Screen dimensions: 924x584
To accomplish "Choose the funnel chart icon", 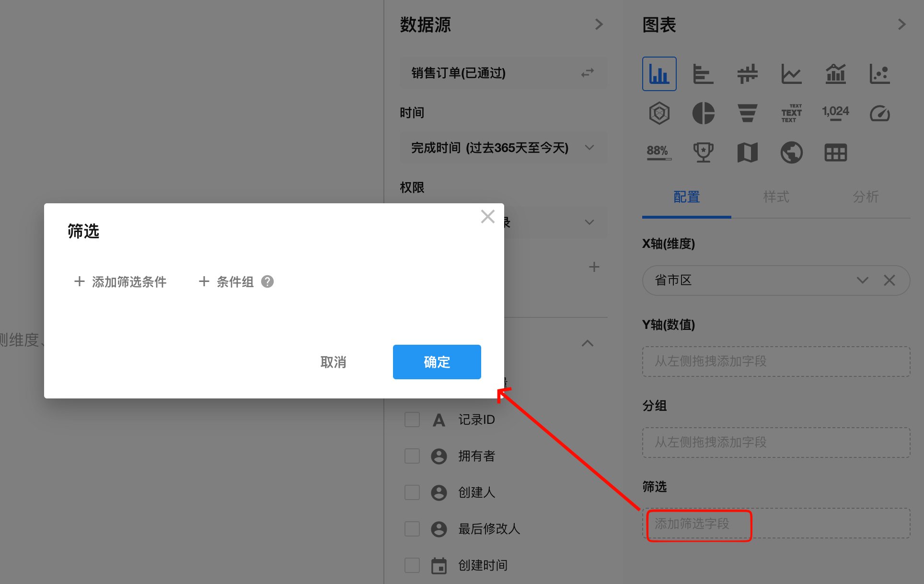I will click(747, 114).
